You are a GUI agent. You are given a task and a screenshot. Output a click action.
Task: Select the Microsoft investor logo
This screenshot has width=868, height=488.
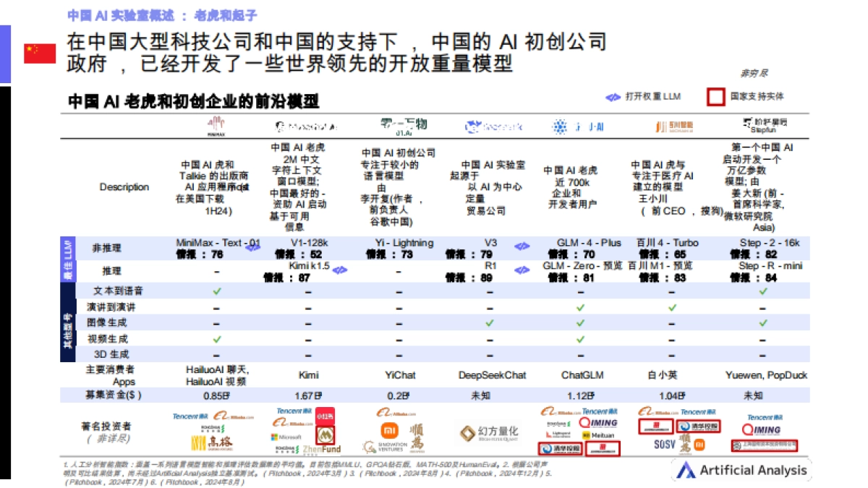pos(287,437)
